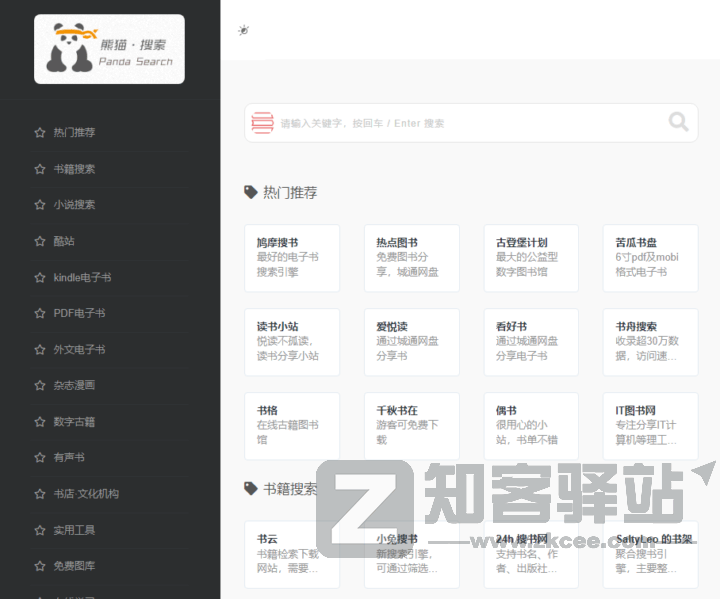
Task: Click the Panda Search logo
Action: (109, 49)
